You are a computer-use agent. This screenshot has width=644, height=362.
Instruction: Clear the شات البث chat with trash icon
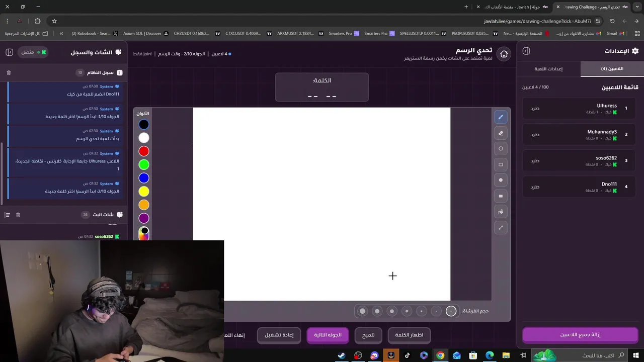point(18,215)
